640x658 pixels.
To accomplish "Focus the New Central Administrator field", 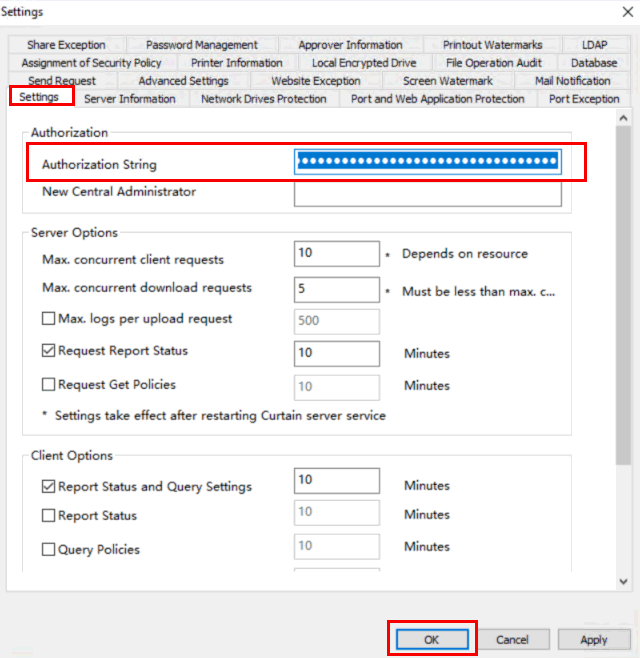I will pos(427,193).
